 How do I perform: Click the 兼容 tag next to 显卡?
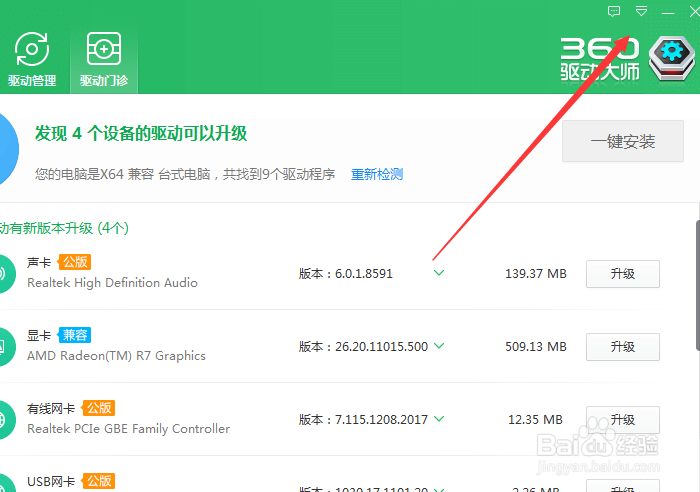75,335
